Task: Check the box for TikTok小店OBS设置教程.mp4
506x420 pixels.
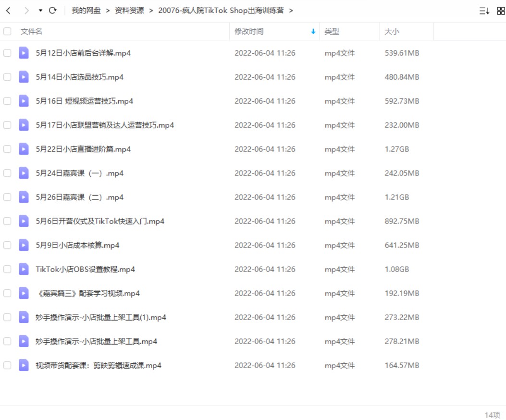Action: 7,269
